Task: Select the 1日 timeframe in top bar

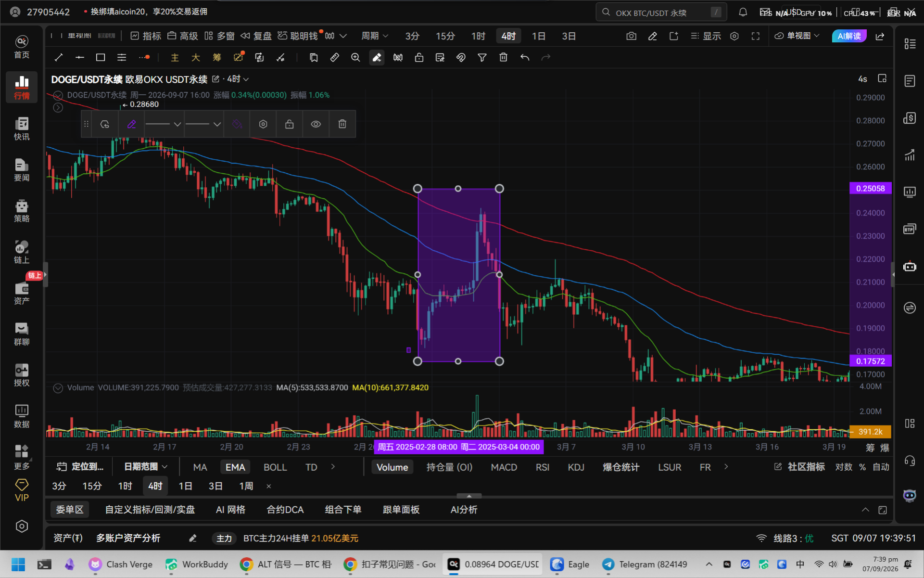Action: pos(538,36)
